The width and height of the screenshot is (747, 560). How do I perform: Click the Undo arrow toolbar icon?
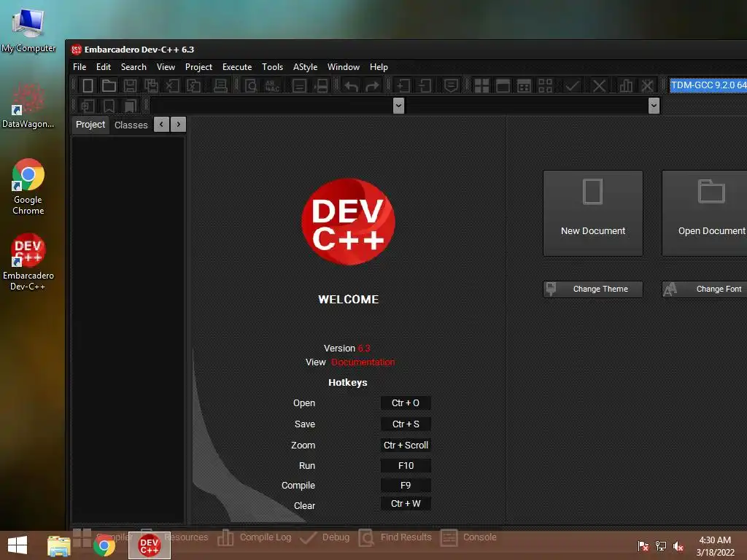pyautogui.click(x=351, y=86)
